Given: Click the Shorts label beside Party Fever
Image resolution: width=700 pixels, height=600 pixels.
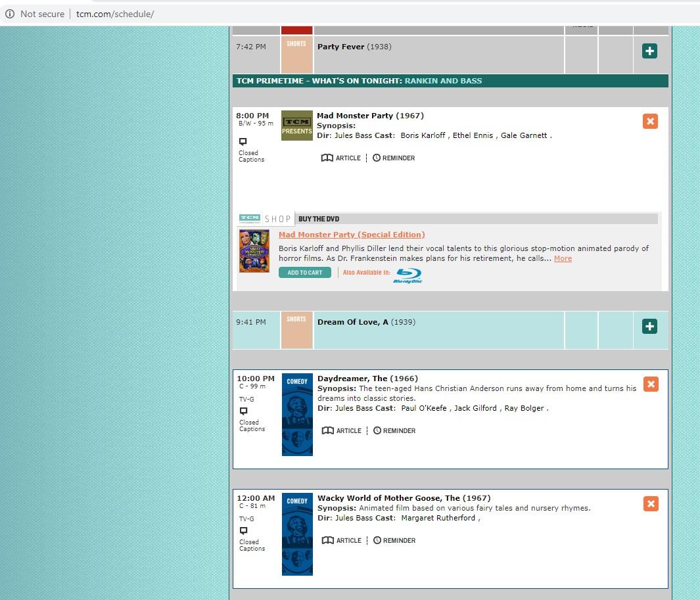Looking at the screenshot, I should (296, 44).
